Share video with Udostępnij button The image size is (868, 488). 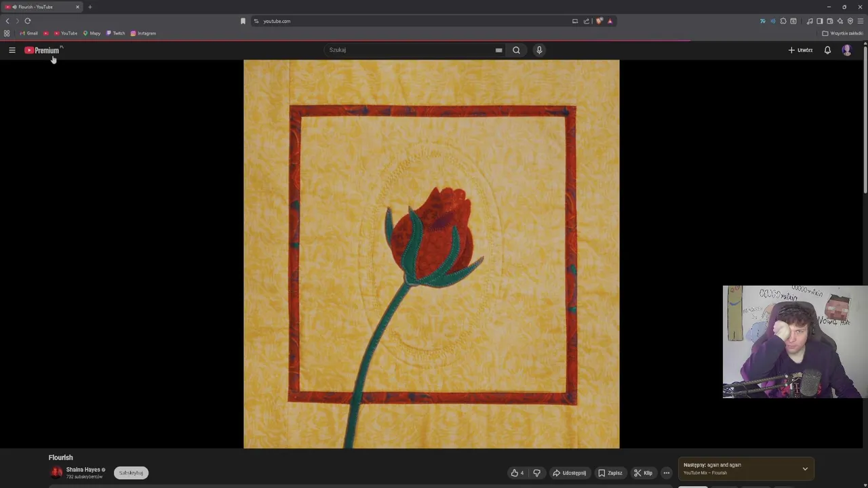pyautogui.click(x=569, y=473)
